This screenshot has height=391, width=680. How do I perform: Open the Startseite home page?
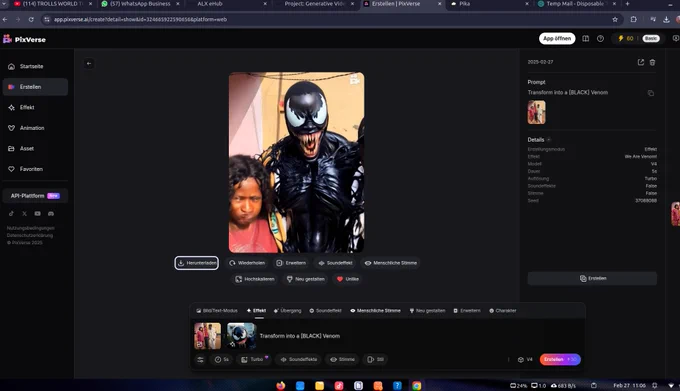[x=35, y=66]
